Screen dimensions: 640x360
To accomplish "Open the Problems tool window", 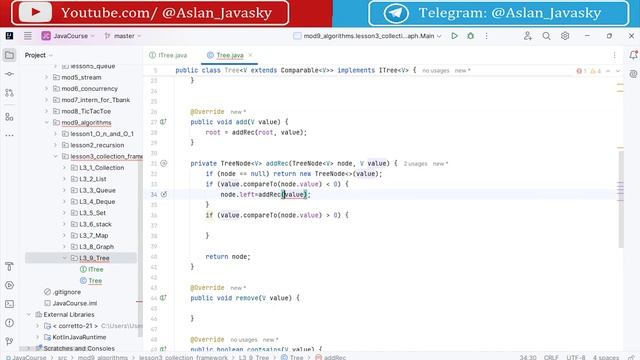I will [x=9, y=323].
